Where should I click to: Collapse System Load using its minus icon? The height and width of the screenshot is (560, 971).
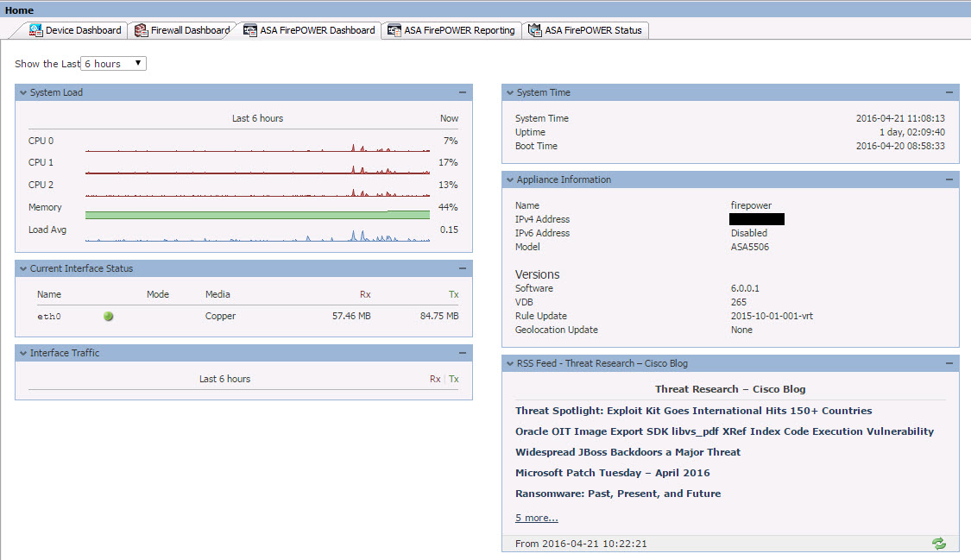coord(463,92)
